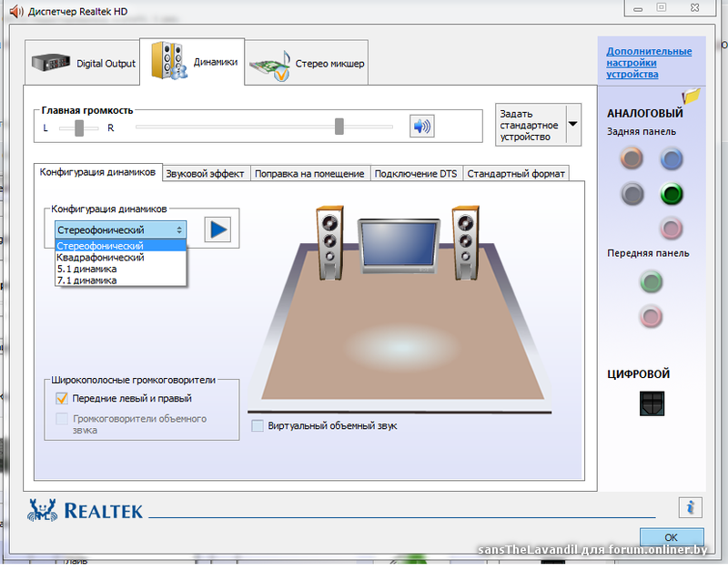The height and width of the screenshot is (571, 728).
Task: Open the yellow connector settings folder icon
Action: click(x=691, y=96)
